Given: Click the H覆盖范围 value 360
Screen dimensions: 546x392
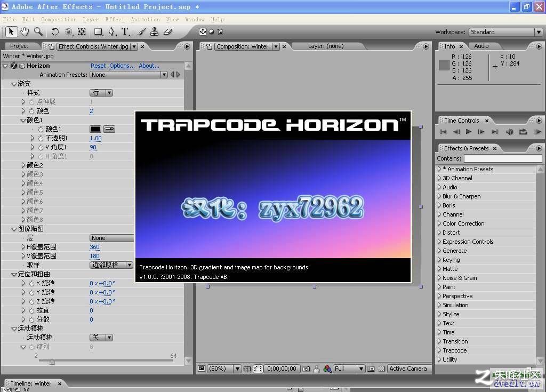Looking at the screenshot, I should (x=94, y=247).
